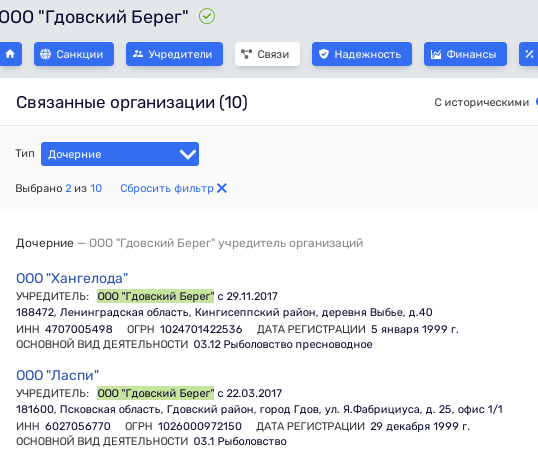The image size is (538, 466).
Task: Click the highlighted number 2 in Выбрано
Action: coord(68,188)
